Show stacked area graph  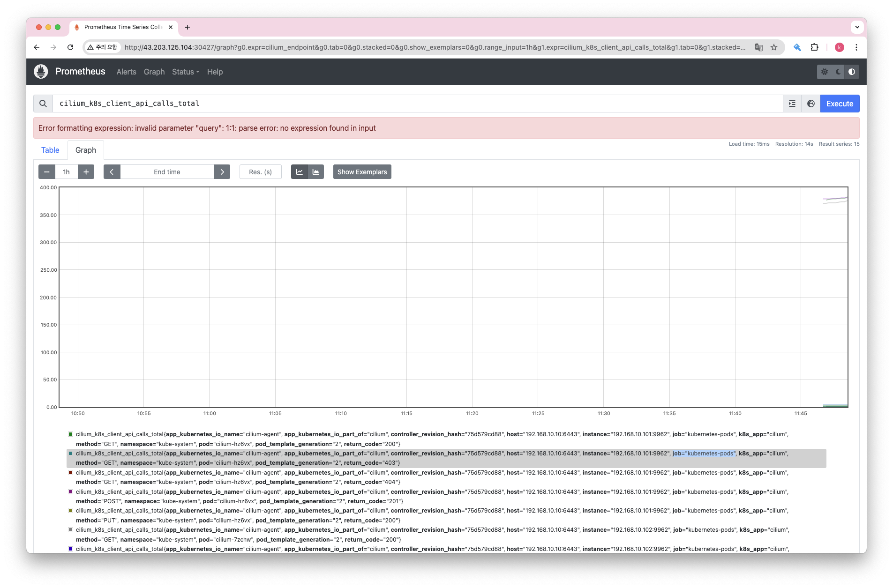[316, 172]
